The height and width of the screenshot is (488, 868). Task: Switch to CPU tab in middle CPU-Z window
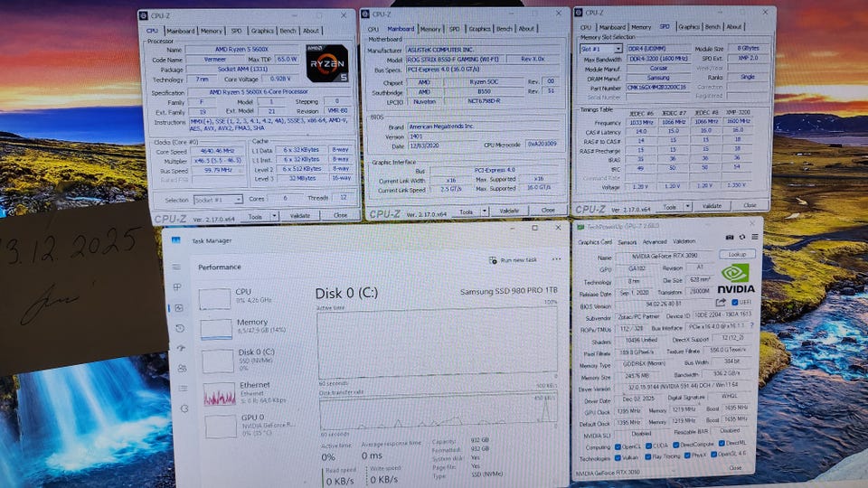(373, 29)
